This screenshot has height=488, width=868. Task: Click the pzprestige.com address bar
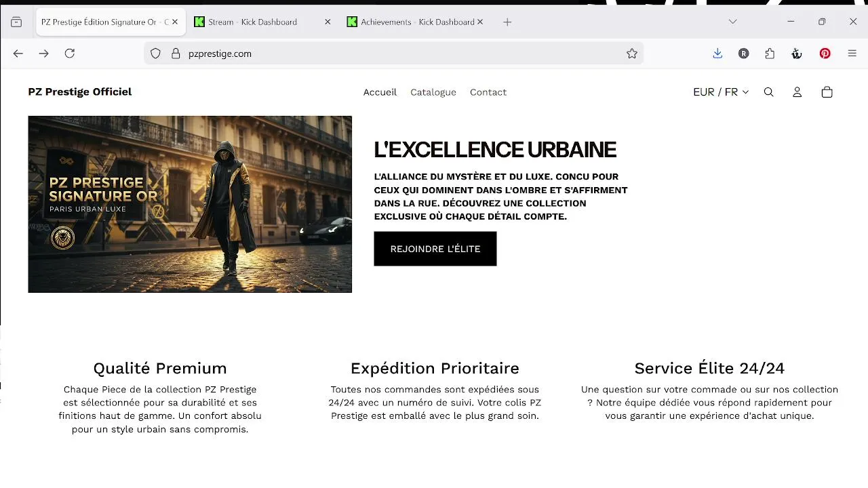(393, 54)
